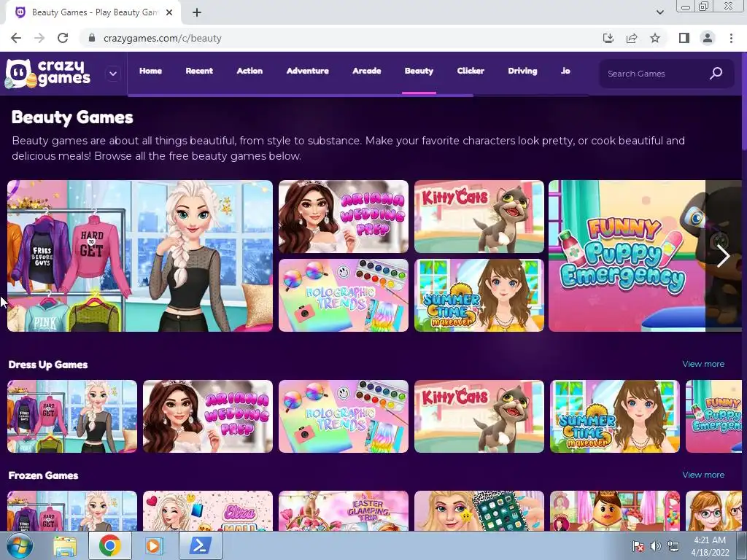Open Kitty Cats in Dress Up row
Image resolution: width=747 pixels, height=560 pixels.
coord(479,416)
